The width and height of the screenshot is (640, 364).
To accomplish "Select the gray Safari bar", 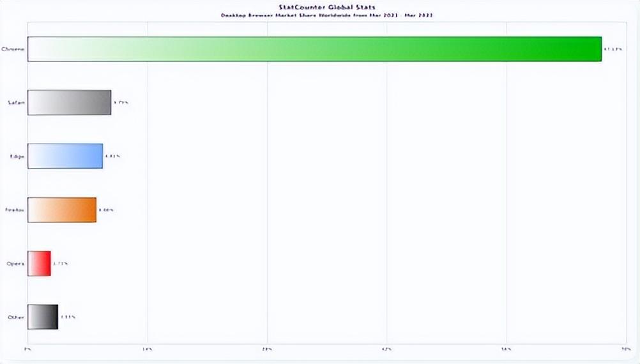I will [69, 102].
